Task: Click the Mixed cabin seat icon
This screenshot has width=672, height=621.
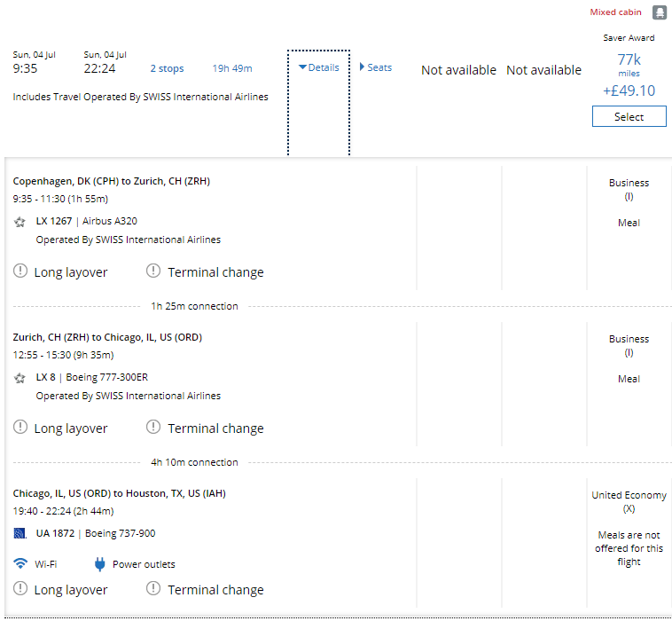Action: pos(659,12)
